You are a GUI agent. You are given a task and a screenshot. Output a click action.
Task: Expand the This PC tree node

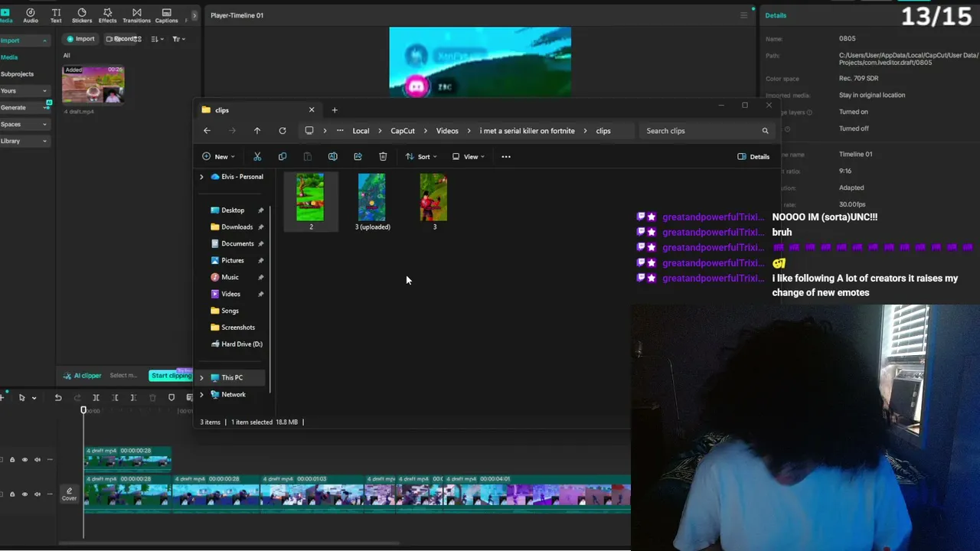(202, 378)
